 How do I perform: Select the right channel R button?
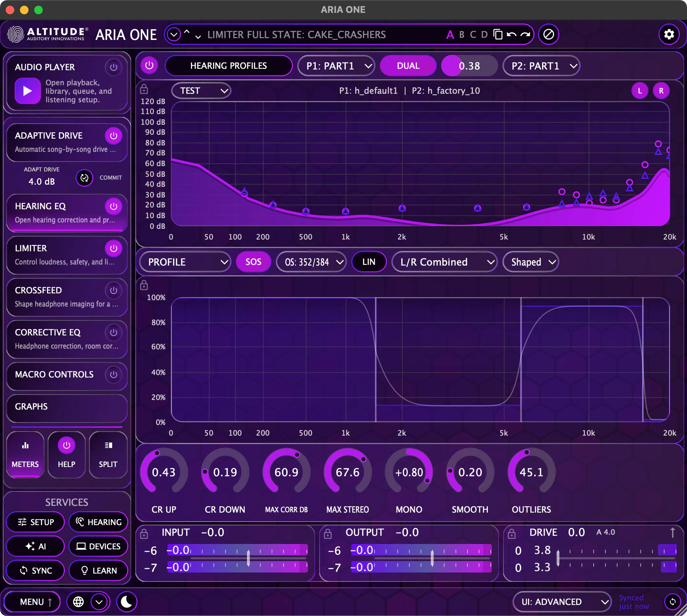coord(661,91)
